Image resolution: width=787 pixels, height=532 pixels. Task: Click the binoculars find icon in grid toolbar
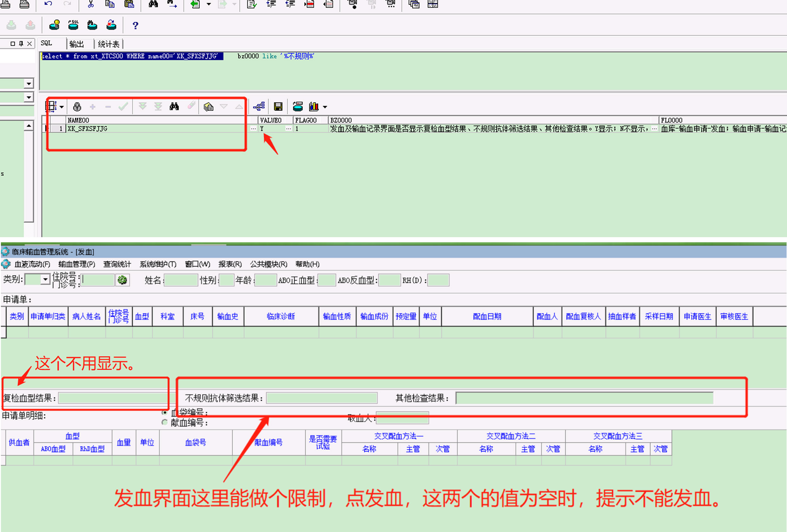point(174,107)
